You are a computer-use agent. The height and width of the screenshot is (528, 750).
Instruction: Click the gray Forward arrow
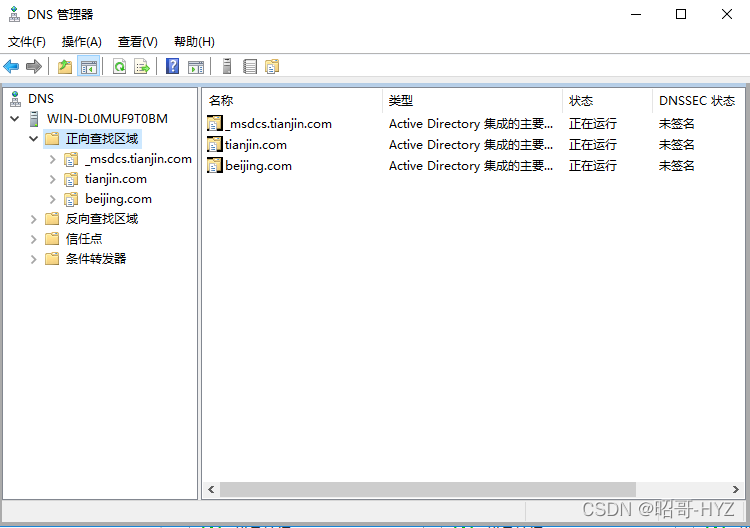coord(33,66)
